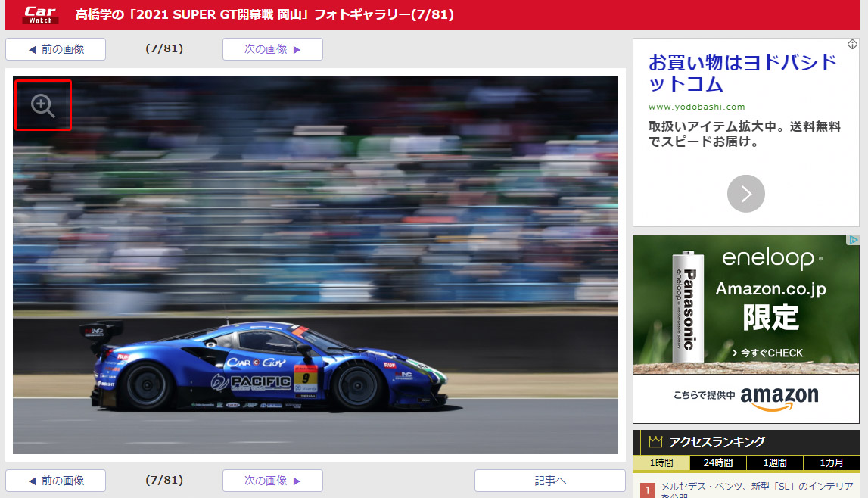This screenshot has width=868, height=498.
Task: Click the bottom (7/81) page counter
Action: (x=164, y=480)
